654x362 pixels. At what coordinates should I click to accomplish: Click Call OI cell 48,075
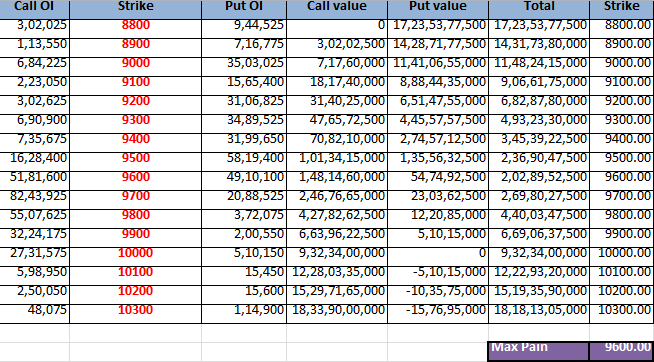(x=35, y=310)
